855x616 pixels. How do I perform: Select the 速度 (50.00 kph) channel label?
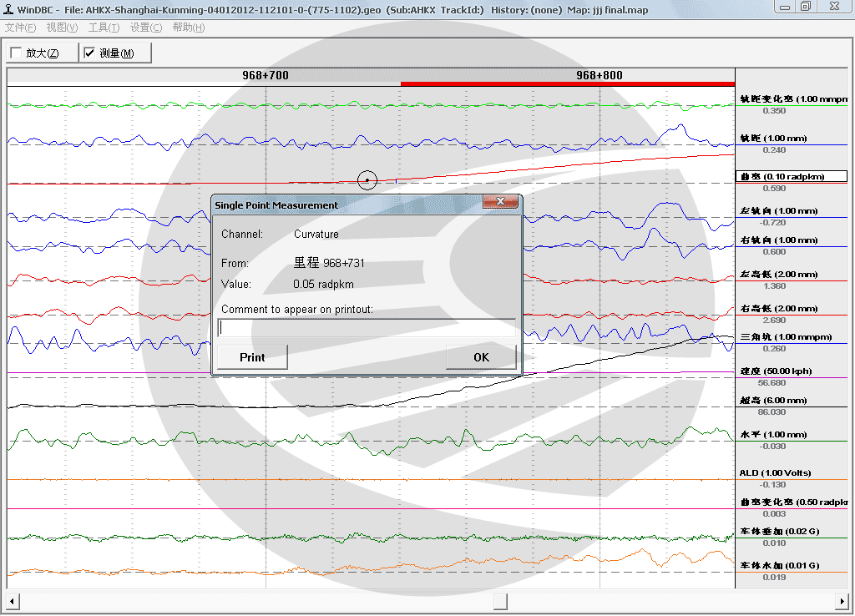click(x=776, y=371)
